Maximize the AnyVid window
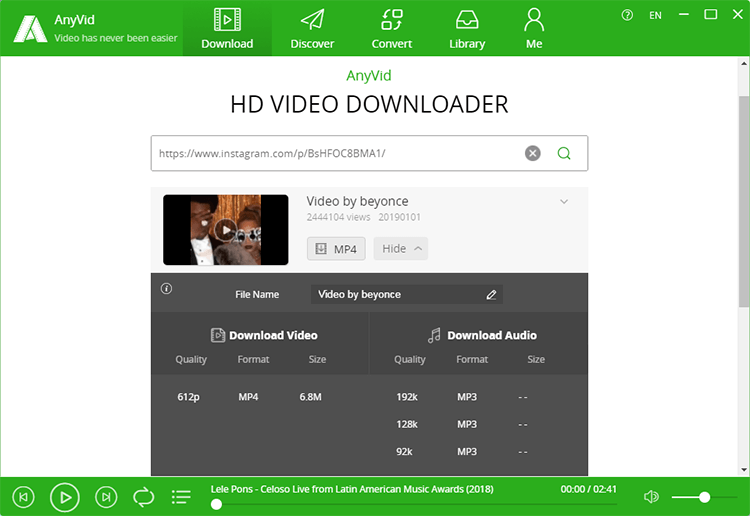 (x=711, y=15)
